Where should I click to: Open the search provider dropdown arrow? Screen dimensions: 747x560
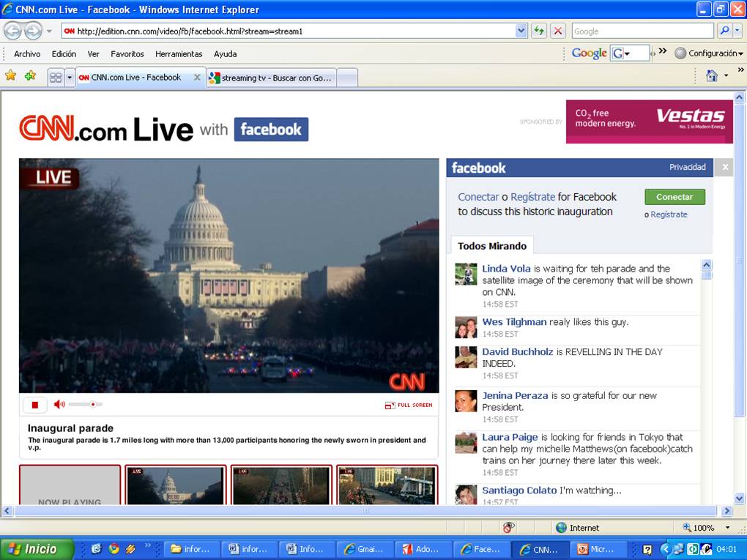click(737, 31)
